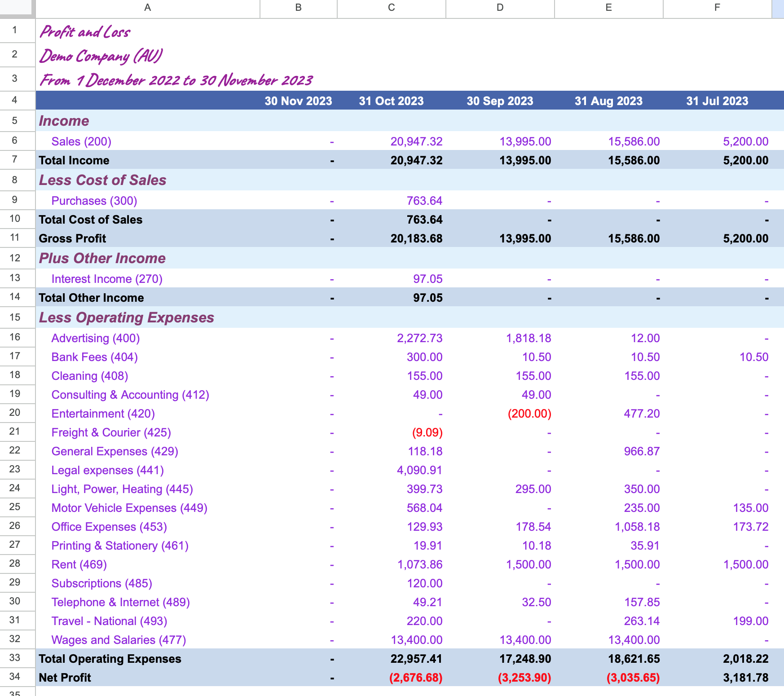Click the 'Gross Profit' label
This screenshot has height=696, width=784.
72,238
